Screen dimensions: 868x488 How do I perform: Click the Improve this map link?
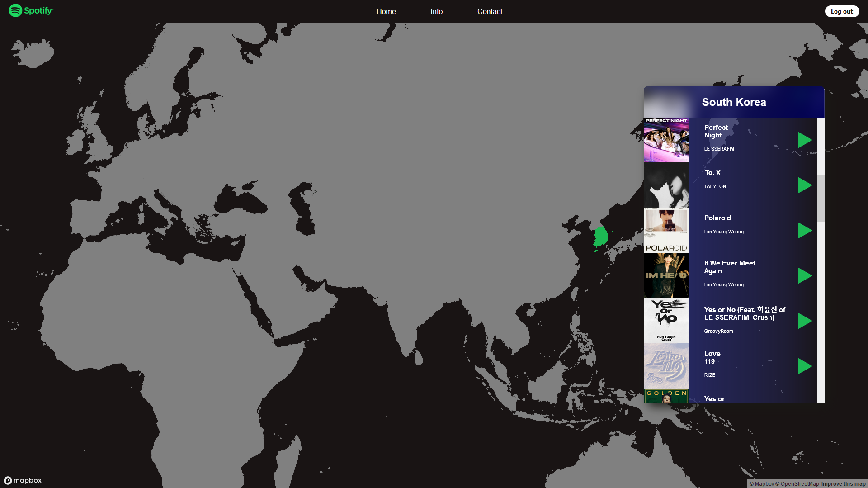(843, 484)
